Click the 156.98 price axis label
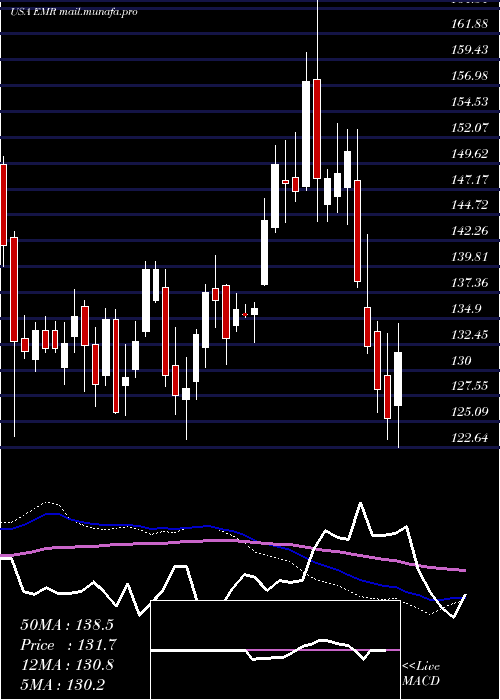Viewport: 500px width, 700px height. [469, 76]
